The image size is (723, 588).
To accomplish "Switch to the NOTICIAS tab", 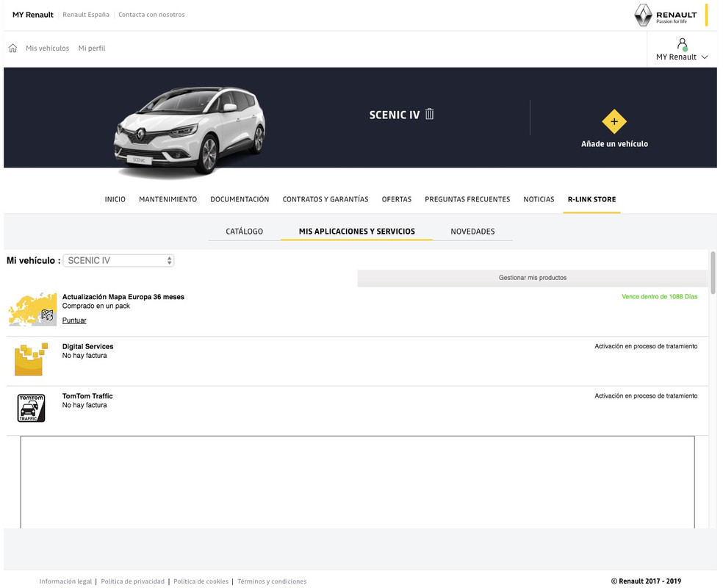I will click(x=539, y=199).
